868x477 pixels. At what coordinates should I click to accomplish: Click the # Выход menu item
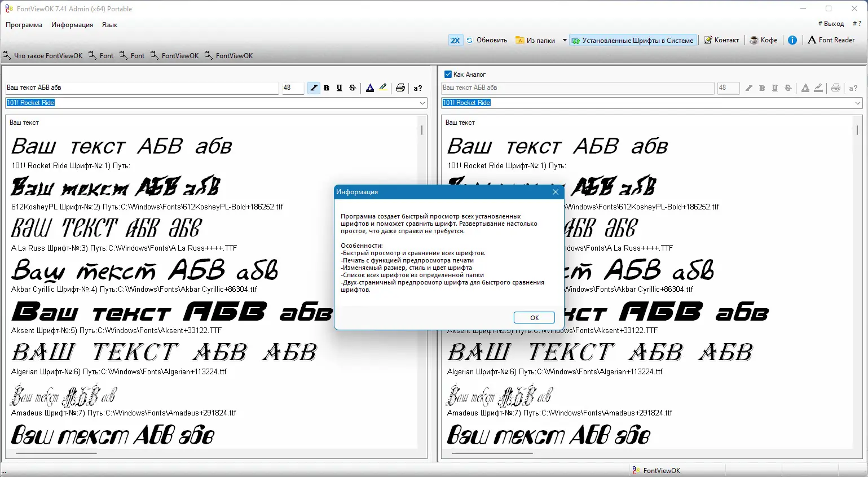pos(831,24)
